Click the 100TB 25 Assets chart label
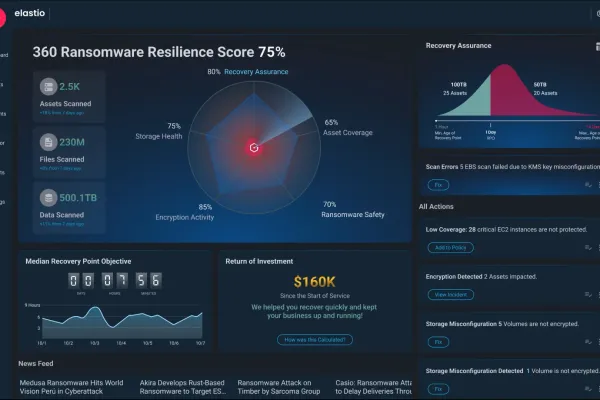 click(x=455, y=89)
